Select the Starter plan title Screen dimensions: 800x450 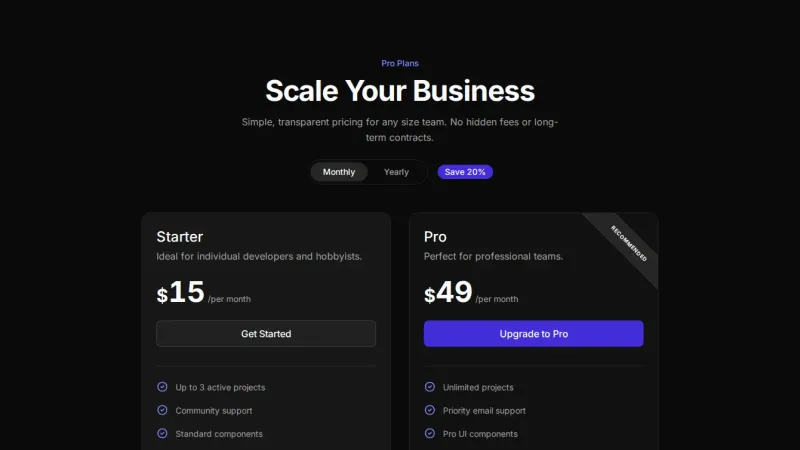click(180, 237)
